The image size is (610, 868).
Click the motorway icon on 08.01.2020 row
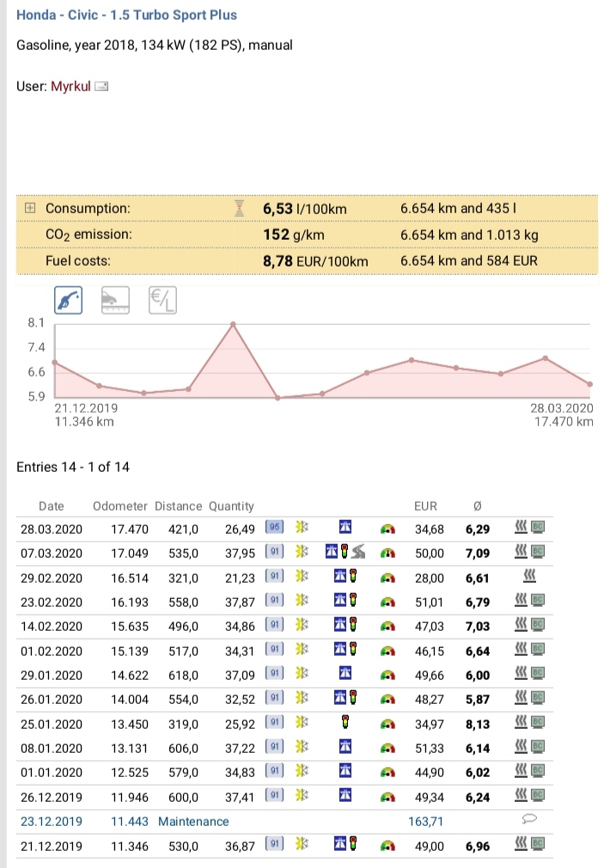pos(345,747)
